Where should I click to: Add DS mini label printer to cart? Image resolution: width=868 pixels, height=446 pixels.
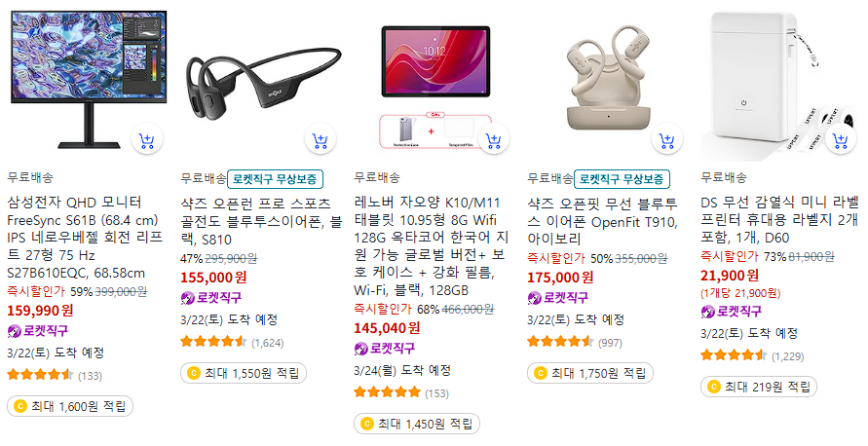click(841, 140)
